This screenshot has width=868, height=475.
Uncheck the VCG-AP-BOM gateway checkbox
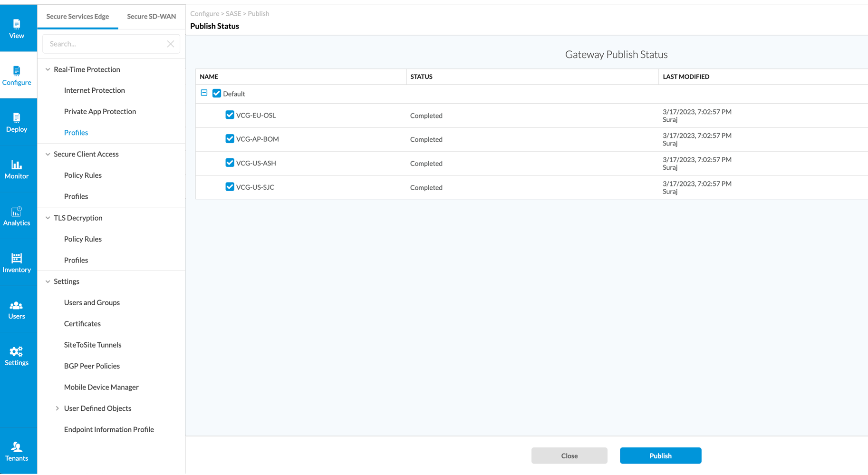click(x=230, y=138)
